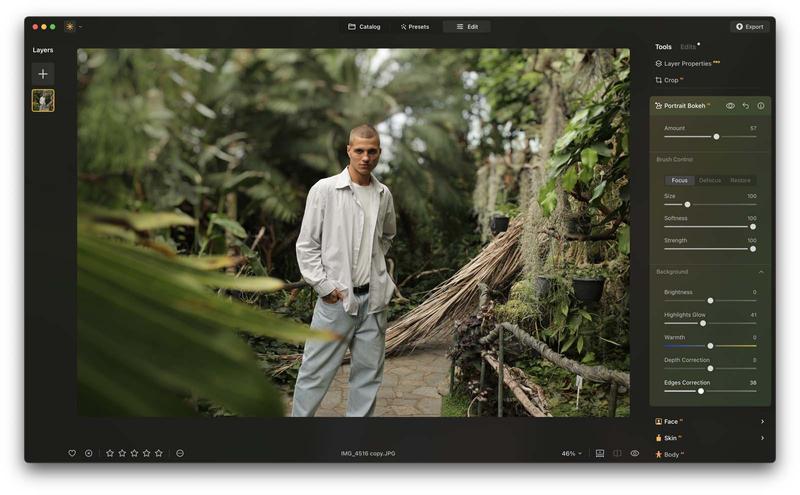Click the Export button

(749, 27)
